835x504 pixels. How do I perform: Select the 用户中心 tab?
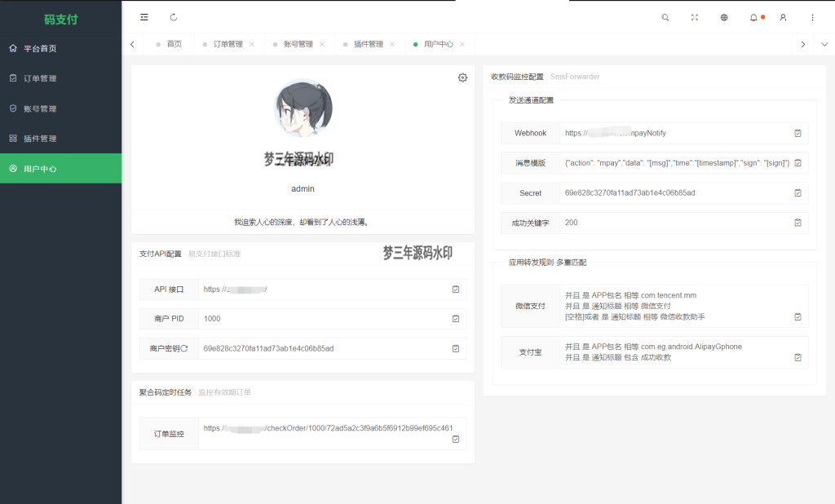438,44
